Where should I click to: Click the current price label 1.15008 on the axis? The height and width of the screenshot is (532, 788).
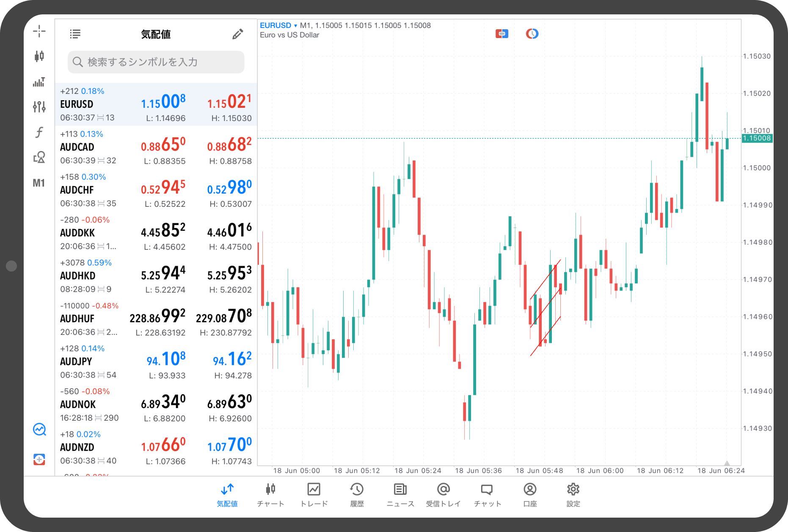pos(757,138)
